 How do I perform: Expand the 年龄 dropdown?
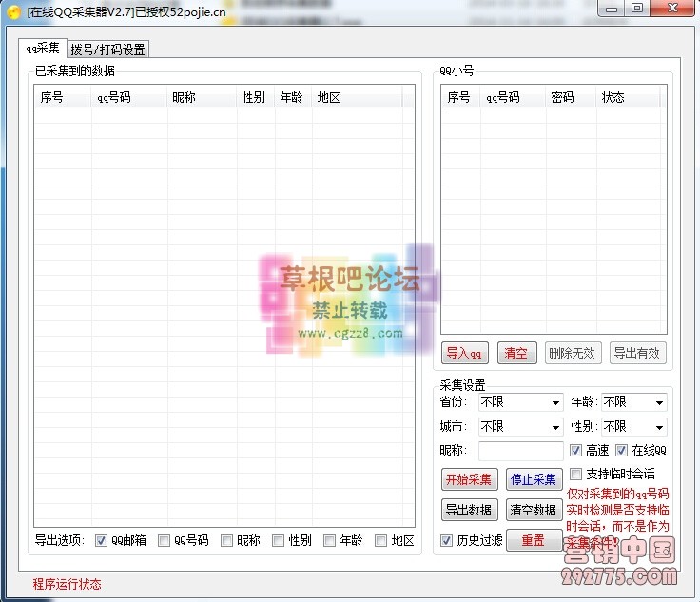pyautogui.click(x=634, y=402)
